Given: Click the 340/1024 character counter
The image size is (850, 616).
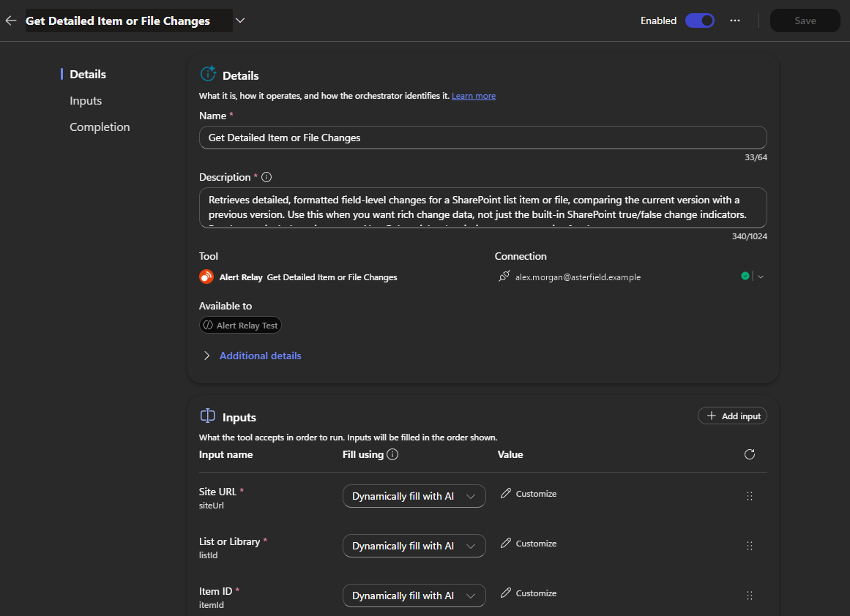Looking at the screenshot, I should point(749,236).
